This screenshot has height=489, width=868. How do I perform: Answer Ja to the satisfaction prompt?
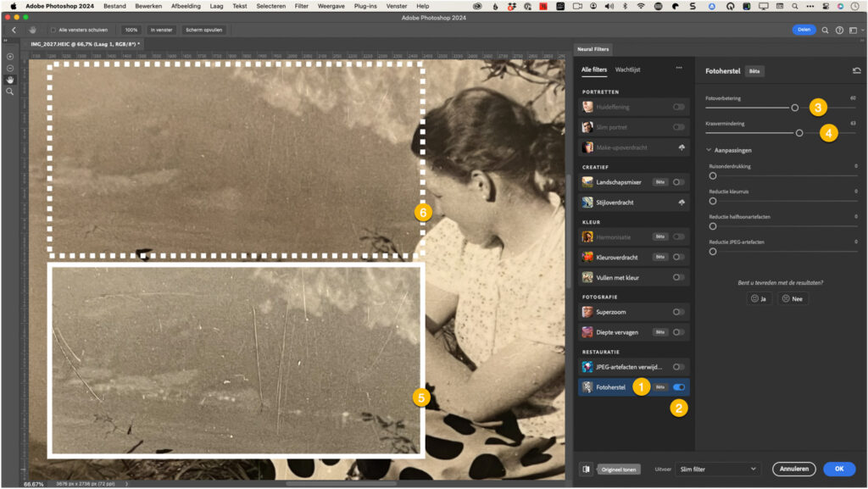click(759, 298)
